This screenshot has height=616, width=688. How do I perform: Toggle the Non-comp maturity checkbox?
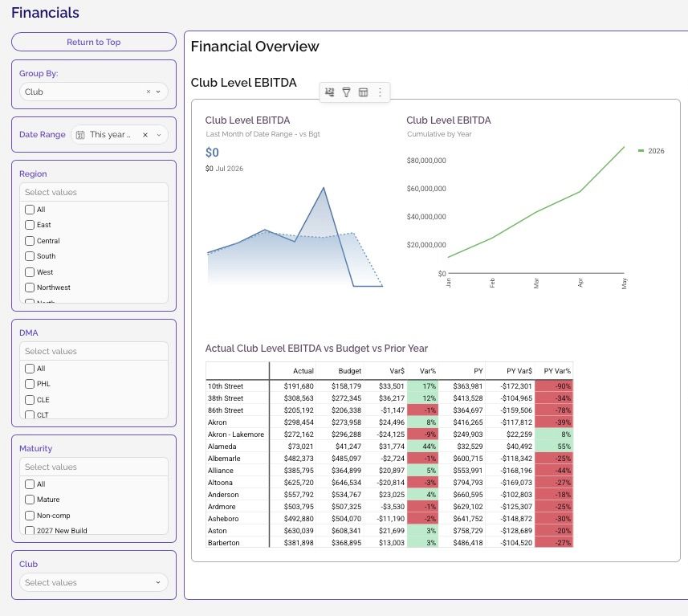point(30,516)
